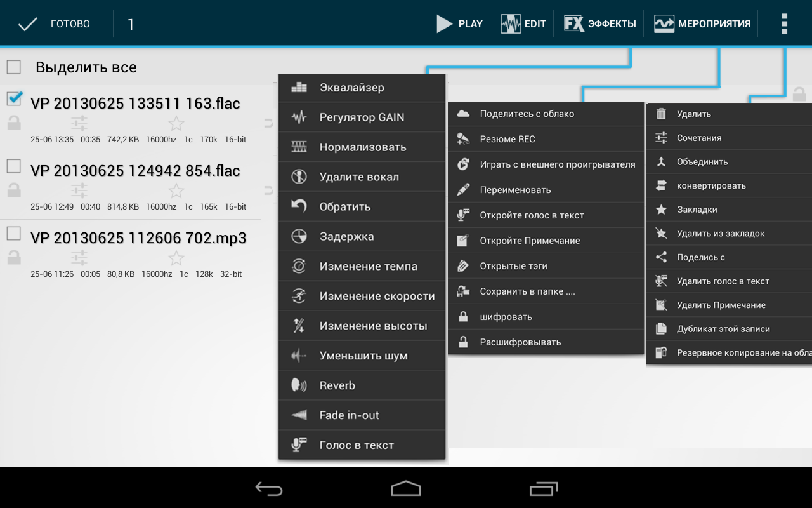
Task: Open settings sliders for 124942 854.flac
Action: click(79, 190)
